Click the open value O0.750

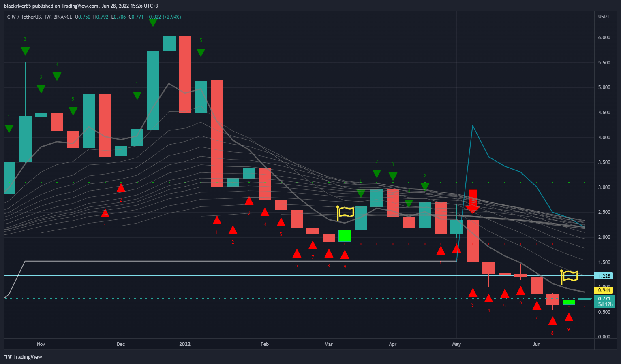point(83,17)
